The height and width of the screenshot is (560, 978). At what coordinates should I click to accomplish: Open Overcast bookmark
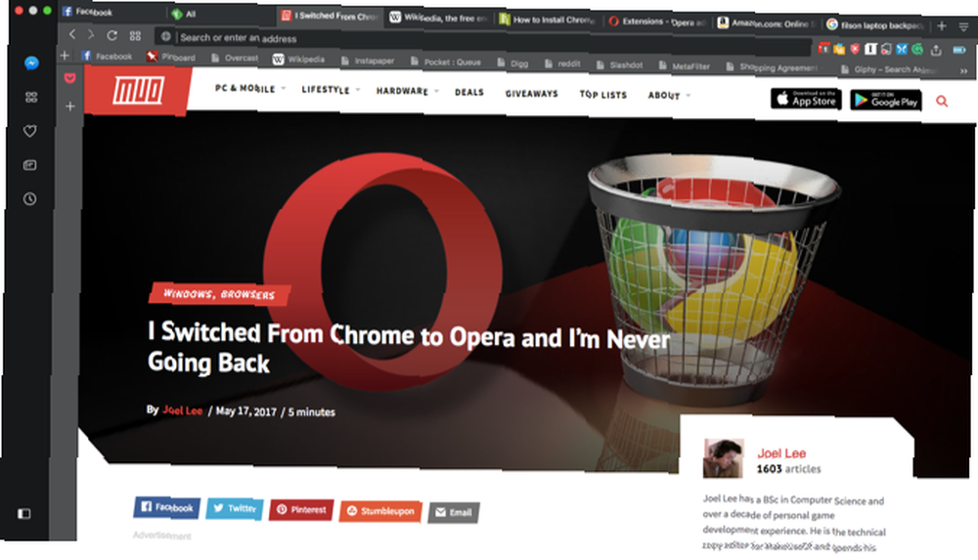point(235,58)
